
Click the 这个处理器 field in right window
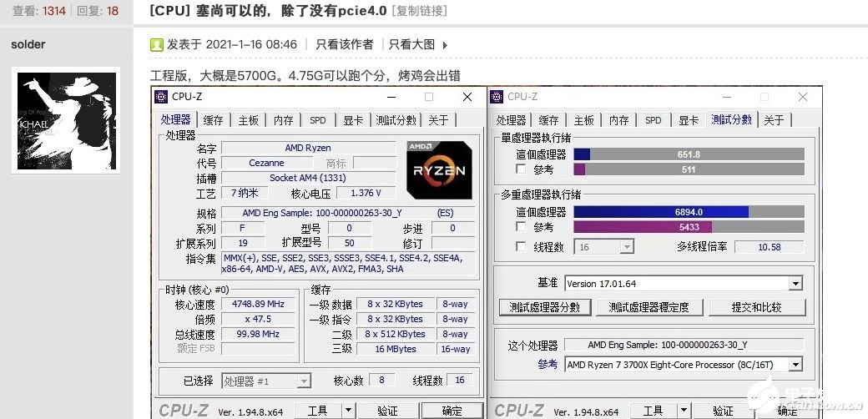tap(684, 345)
